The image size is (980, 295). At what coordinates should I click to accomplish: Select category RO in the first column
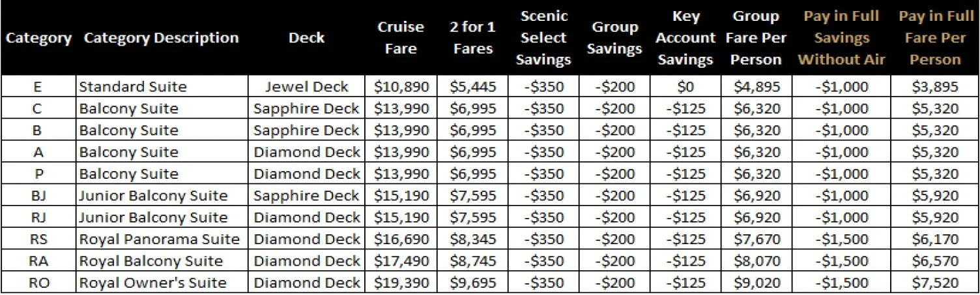(38, 283)
